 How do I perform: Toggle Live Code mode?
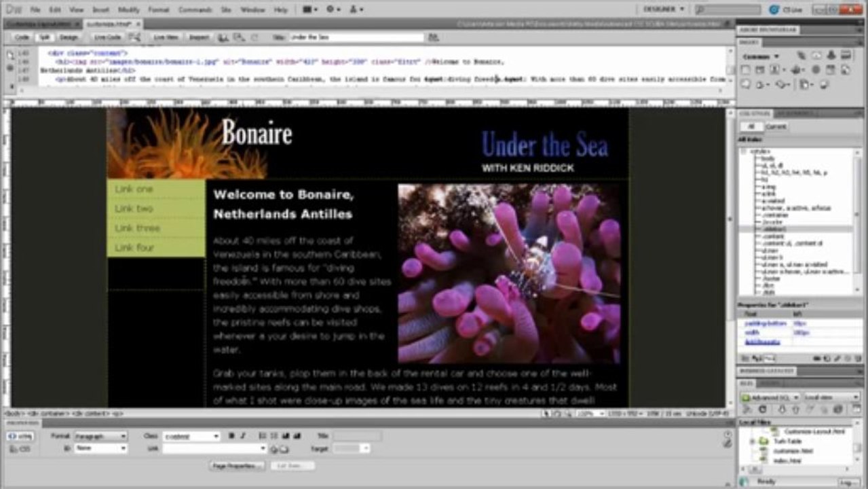coord(107,37)
